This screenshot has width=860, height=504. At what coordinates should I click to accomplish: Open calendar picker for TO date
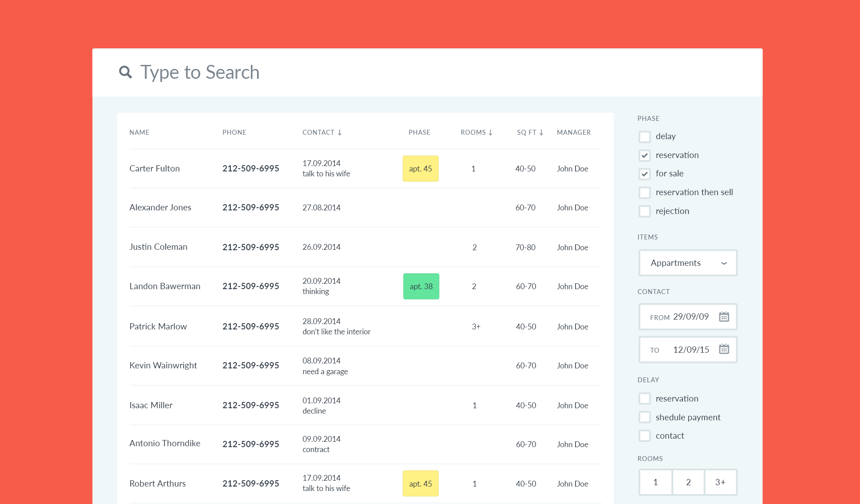point(724,349)
